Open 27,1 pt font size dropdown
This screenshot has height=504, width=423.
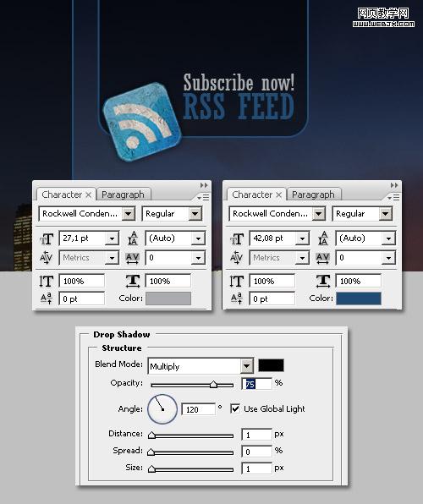pos(112,238)
